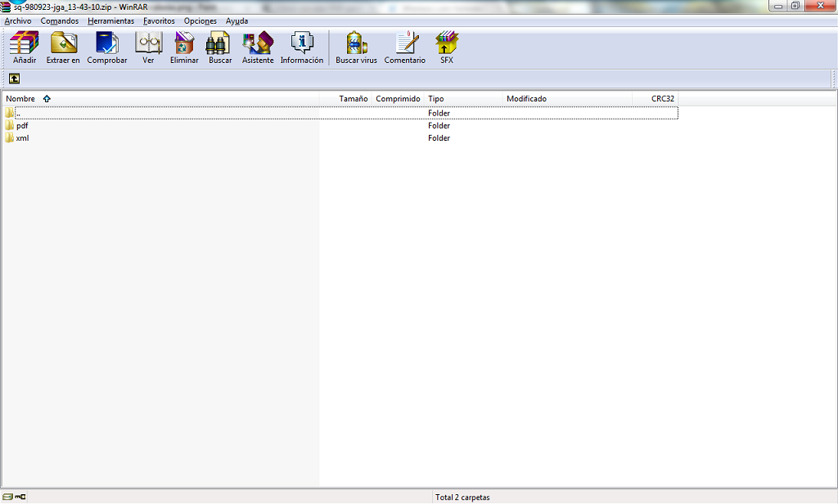Open the Archivo menu
838x504 pixels.
[18, 20]
